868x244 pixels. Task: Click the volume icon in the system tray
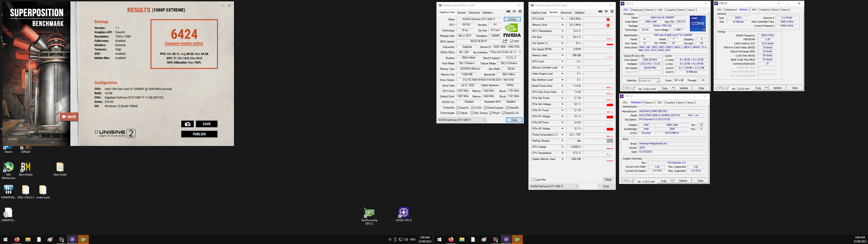(x=406, y=240)
